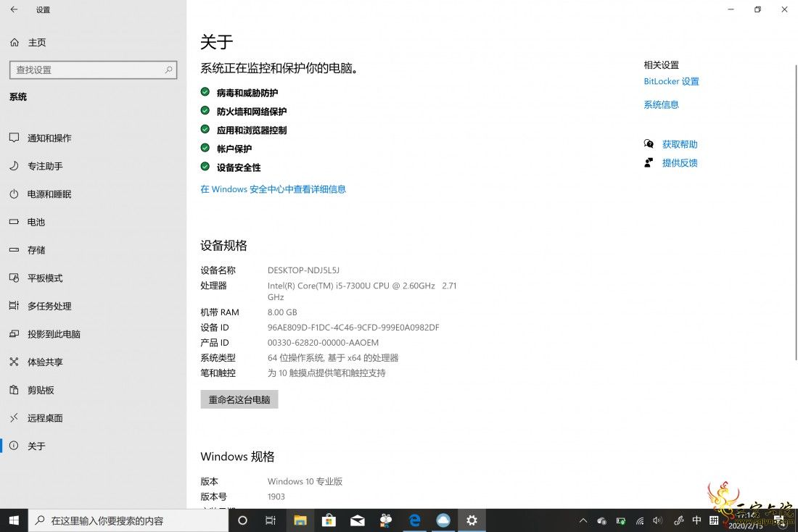
Task: Click taskbar search box 在这里输入你要搜索的内容
Action: [128, 520]
